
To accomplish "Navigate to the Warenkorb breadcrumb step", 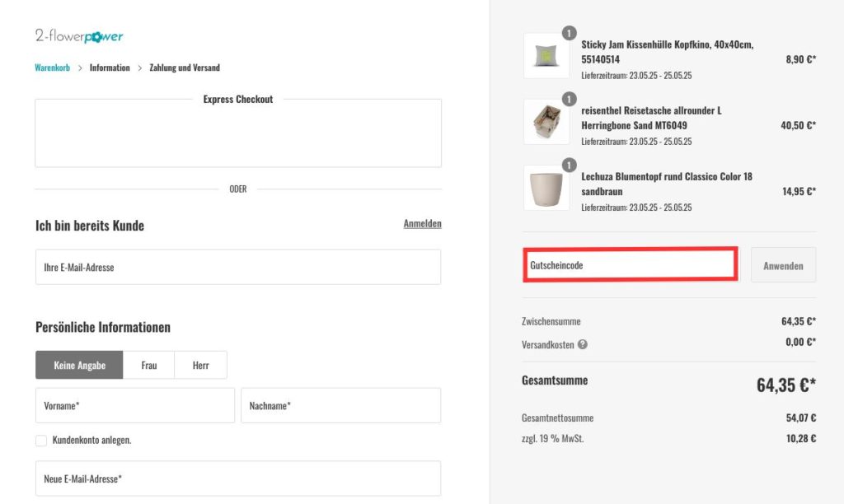I will pos(52,68).
